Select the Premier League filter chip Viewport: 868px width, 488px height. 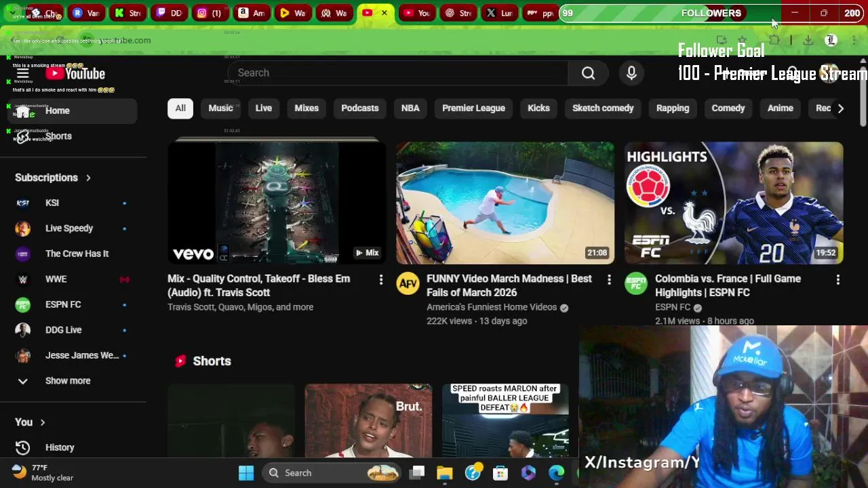pyautogui.click(x=473, y=108)
